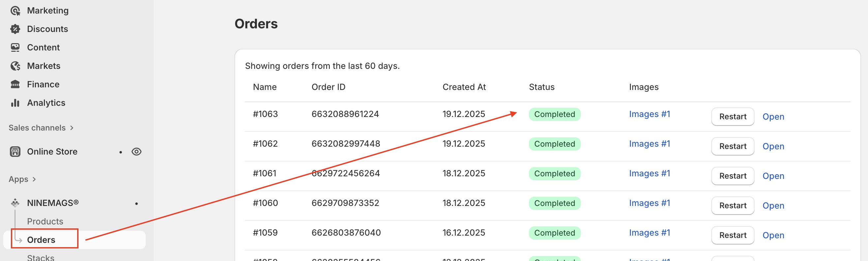This screenshot has height=261, width=868.
Task: View Images #1 for order #1062
Action: click(x=649, y=144)
